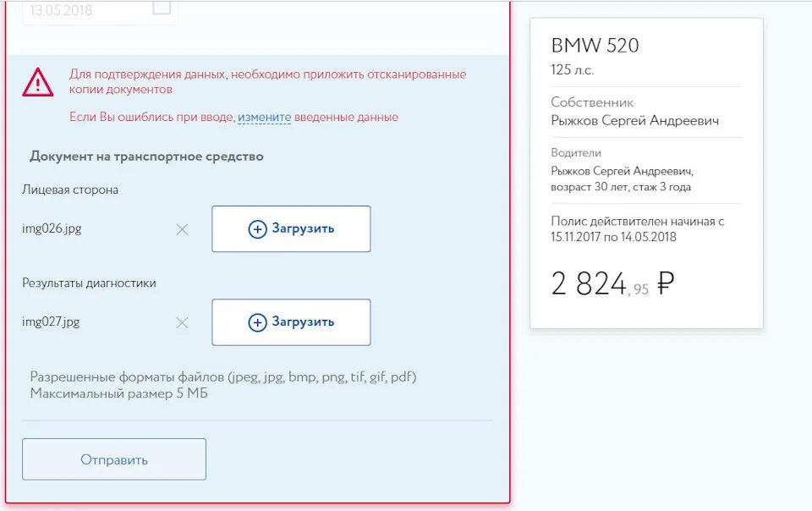Click the 125 л.с. horsepower text

pyautogui.click(x=573, y=70)
